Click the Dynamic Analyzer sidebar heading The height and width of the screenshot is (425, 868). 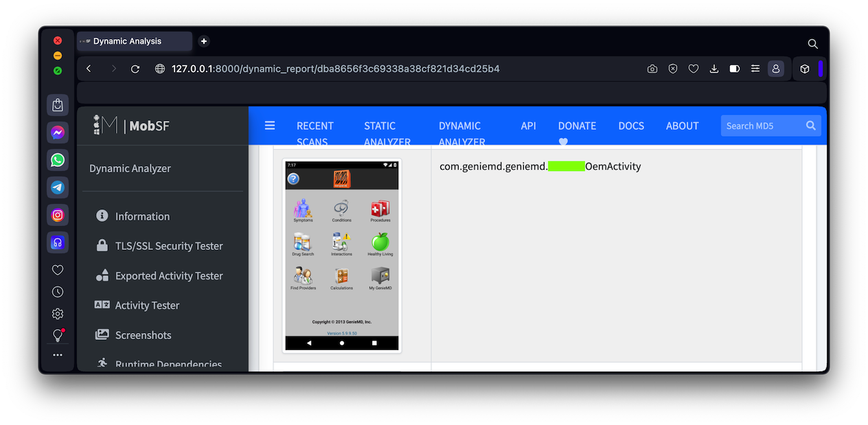pyautogui.click(x=130, y=168)
